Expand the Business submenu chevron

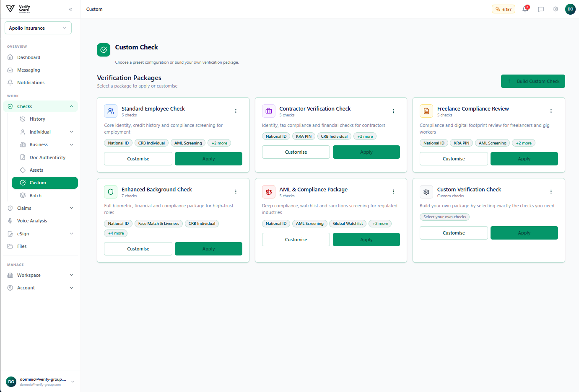pyautogui.click(x=71, y=144)
